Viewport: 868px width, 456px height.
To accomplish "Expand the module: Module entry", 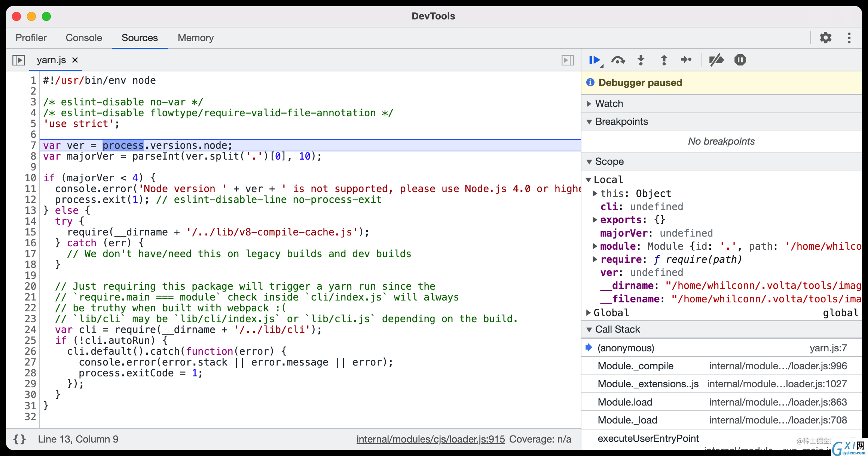I will [595, 246].
